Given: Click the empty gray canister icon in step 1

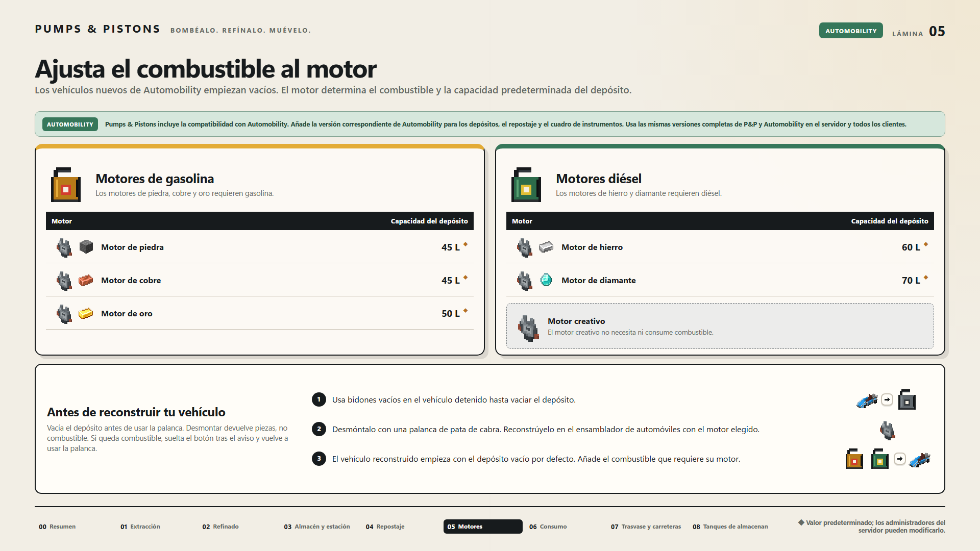Looking at the screenshot, I should point(907,400).
